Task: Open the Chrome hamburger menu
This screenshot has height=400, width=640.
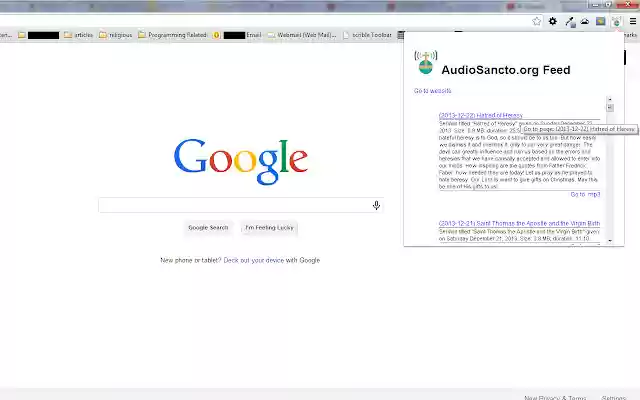Action: [633, 21]
